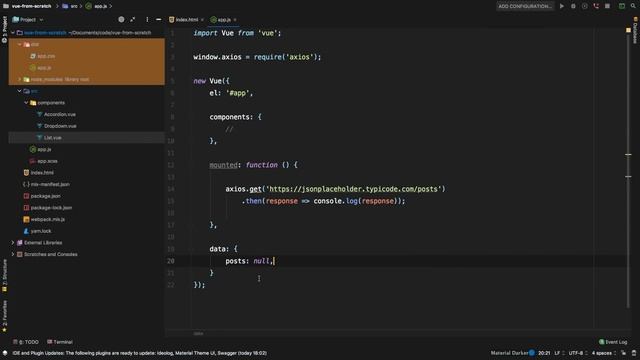The height and width of the screenshot is (360, 640).
Task: Click the 'mounted' property in code
Action: [223, 165]
